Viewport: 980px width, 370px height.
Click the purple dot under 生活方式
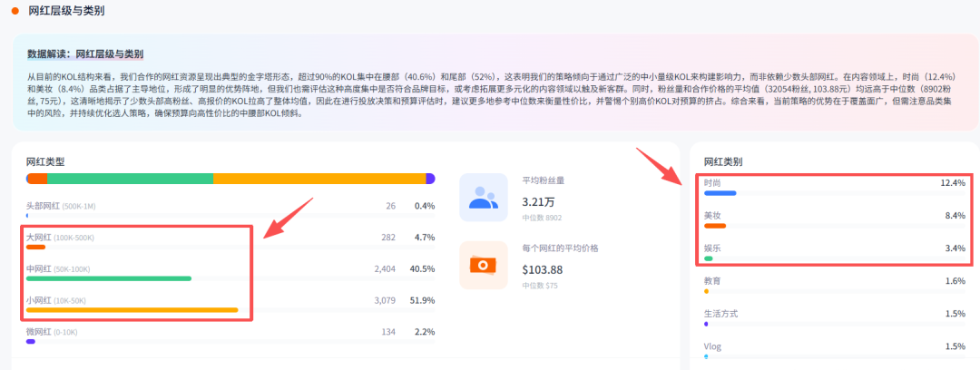[x=706, y=324]
